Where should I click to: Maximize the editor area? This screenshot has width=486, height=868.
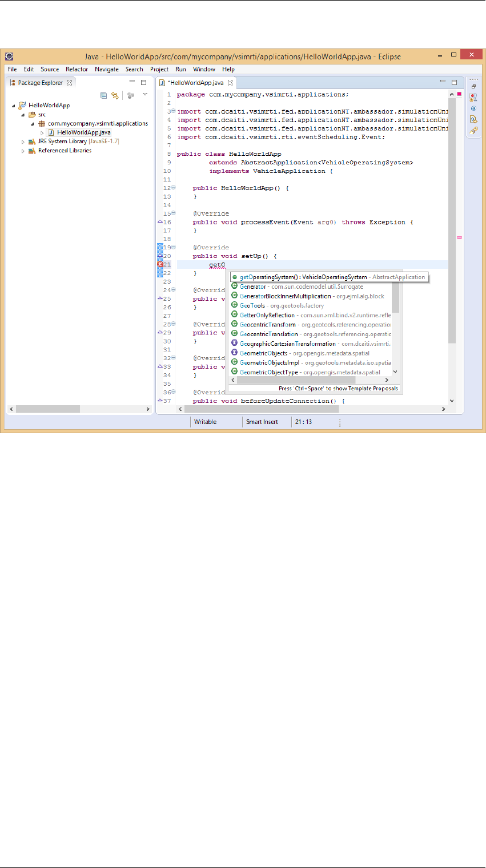tap(454, 82)
